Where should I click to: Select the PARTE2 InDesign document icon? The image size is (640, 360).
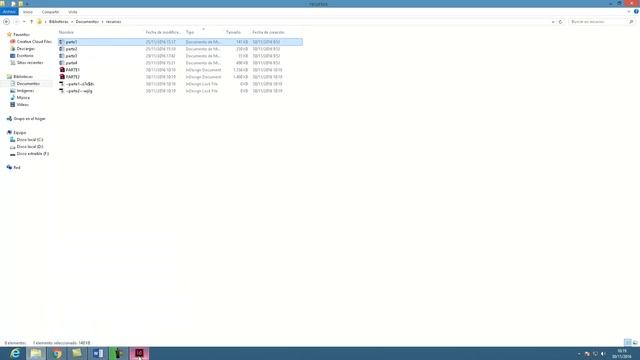[x=62, y=77]
